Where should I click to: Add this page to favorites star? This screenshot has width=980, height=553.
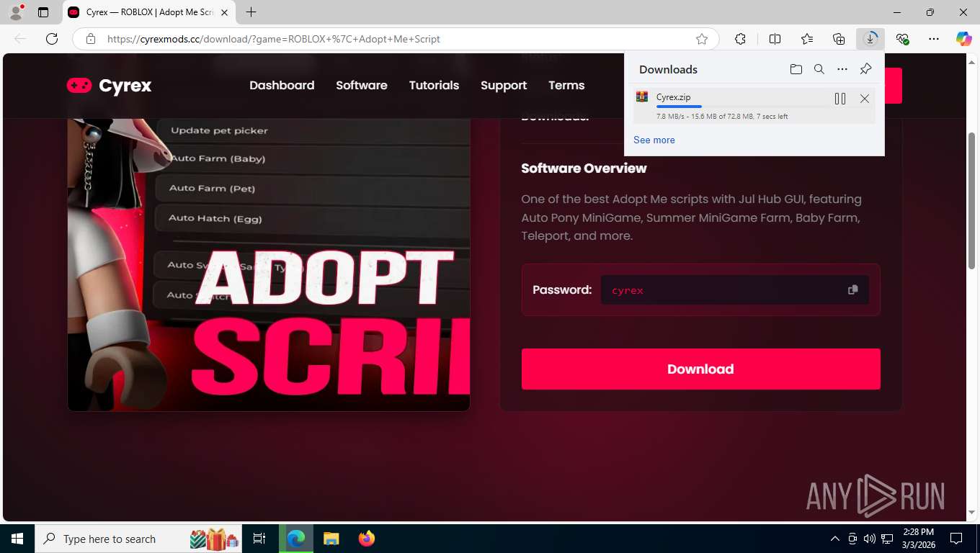point(702,39)
